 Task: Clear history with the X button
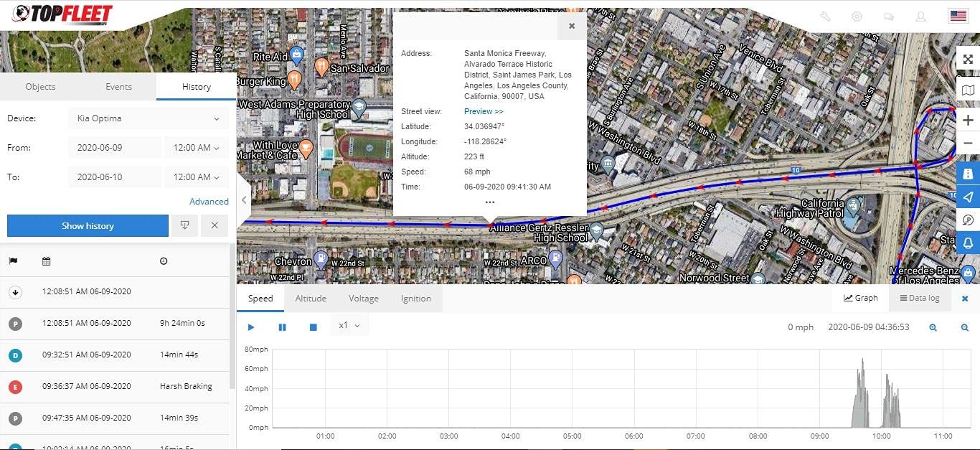click(215, 225)
